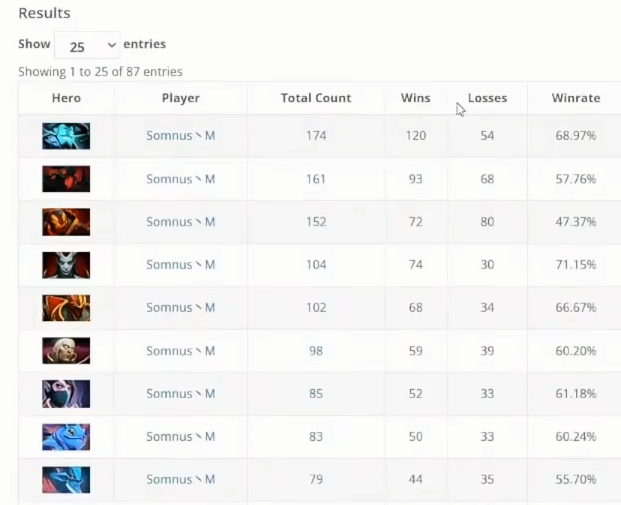Click the 85 total count value
The height and width of the screenshot is (505, 621).
click(316, 394)
